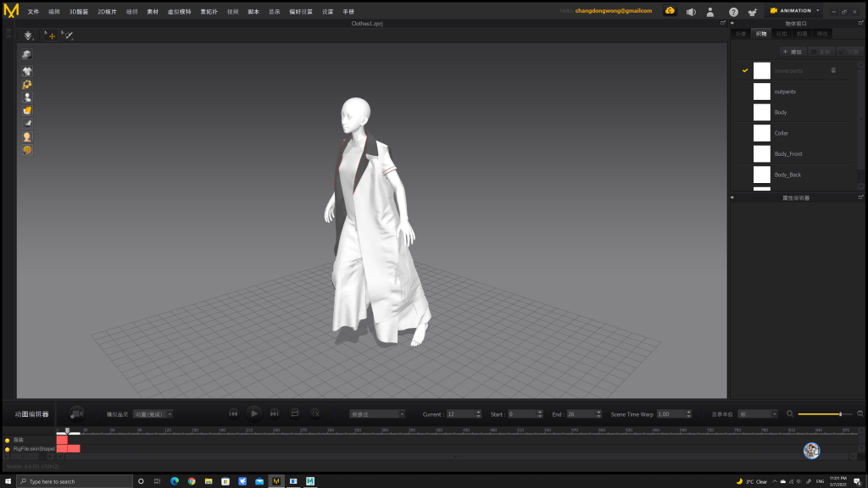Image resolution: width=868 pixels, height=488 pixels.
Task: Open the display unit dropdown on timeline
Action: click(x=757, y=414)
